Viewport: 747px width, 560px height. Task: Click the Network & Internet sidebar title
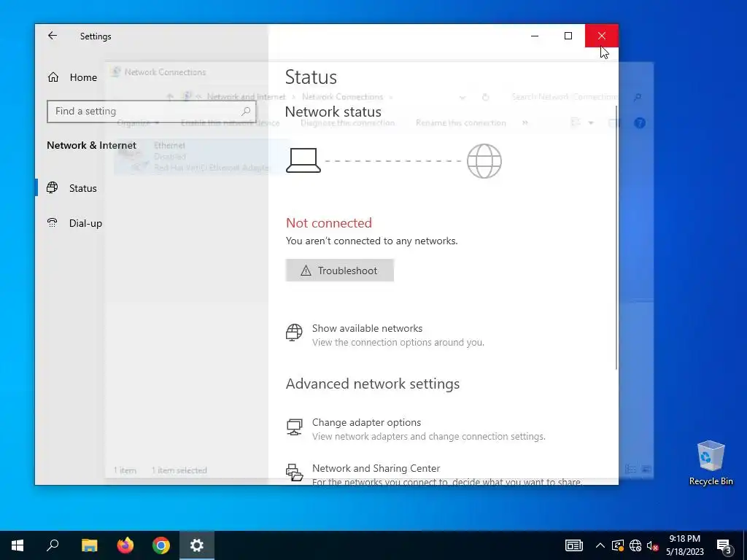[x=91, y=145]
